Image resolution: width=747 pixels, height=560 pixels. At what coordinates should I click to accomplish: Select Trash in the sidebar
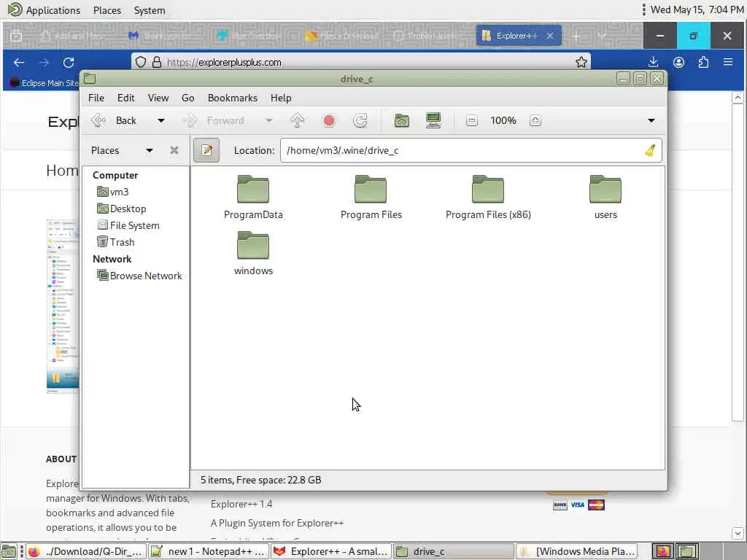pyautogui.click(x=116, y=242)
